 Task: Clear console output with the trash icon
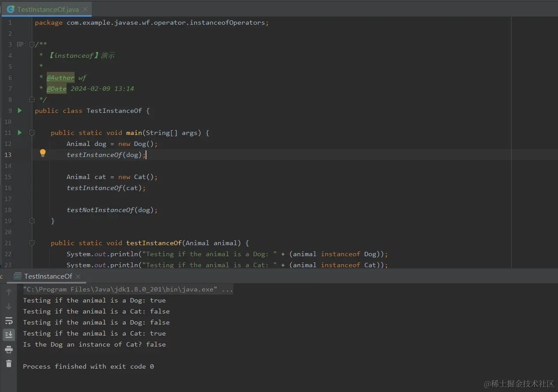click(x=9, y=363)
